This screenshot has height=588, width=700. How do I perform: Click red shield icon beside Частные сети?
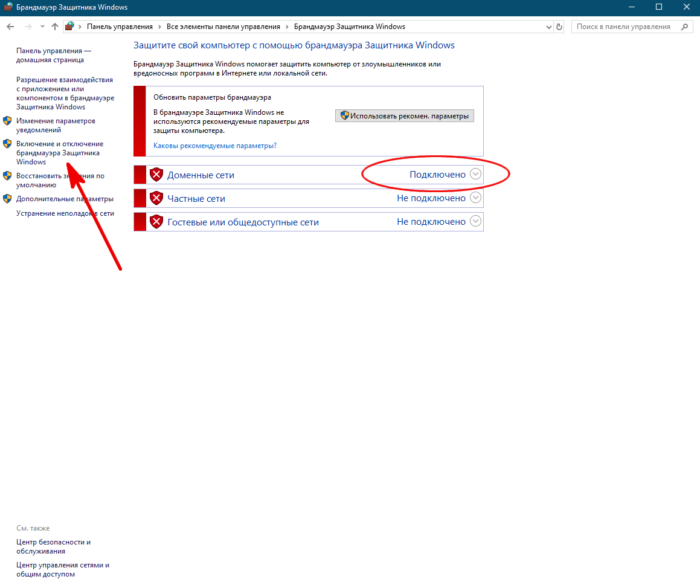point(156,198)
